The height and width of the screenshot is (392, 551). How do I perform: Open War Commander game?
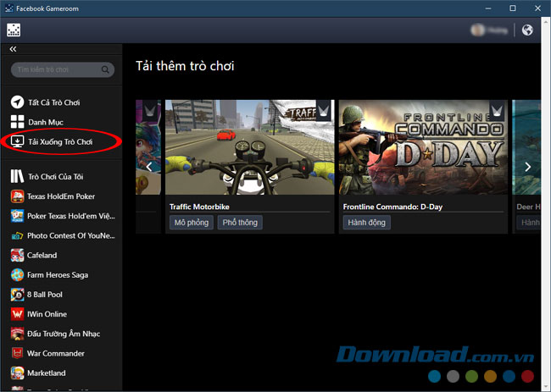[x=56, y=353]
